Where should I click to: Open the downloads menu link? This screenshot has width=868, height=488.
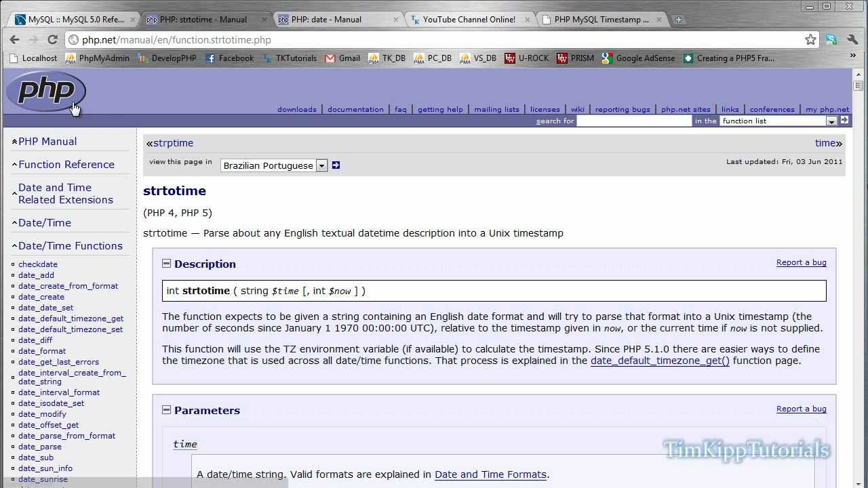297,109
